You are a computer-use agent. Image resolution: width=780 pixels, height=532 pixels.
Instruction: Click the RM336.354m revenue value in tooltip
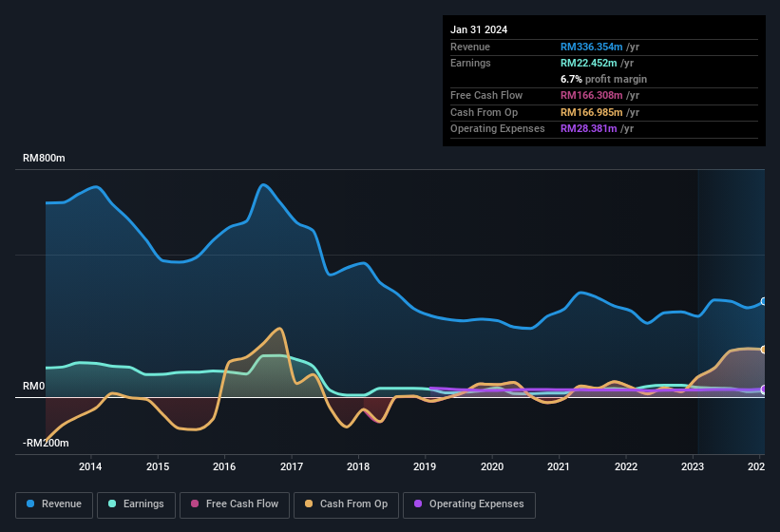pyautogui.click(x=591, y=47)
